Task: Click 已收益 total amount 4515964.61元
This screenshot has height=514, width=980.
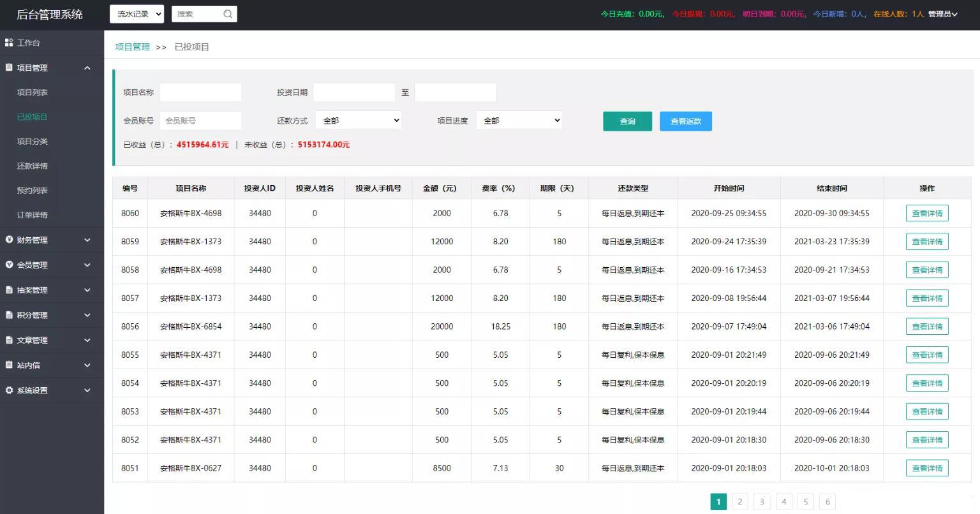Action: [203, 145]
